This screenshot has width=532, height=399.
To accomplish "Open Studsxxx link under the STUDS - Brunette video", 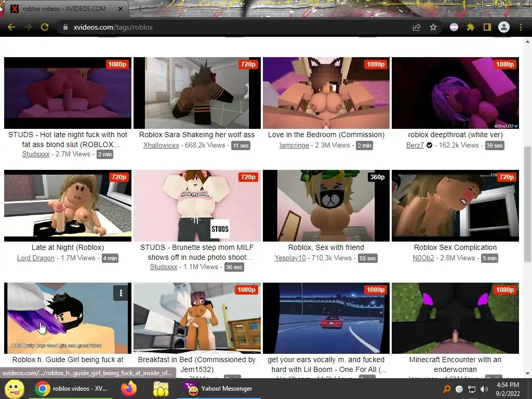I will 164,267.
